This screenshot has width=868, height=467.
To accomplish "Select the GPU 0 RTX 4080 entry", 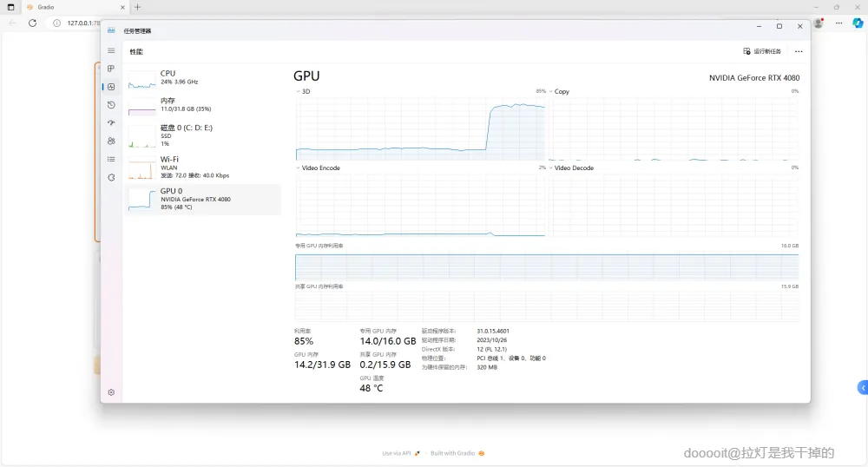I will click(203, 199).
